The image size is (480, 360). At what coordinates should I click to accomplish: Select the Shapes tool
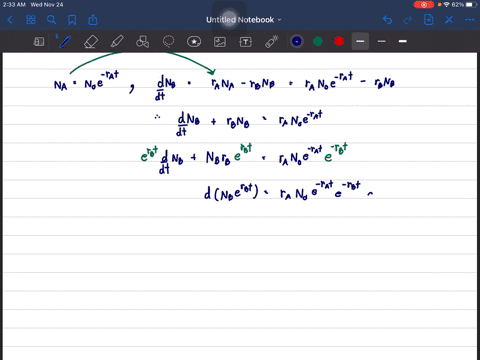[x=143, y=42]
